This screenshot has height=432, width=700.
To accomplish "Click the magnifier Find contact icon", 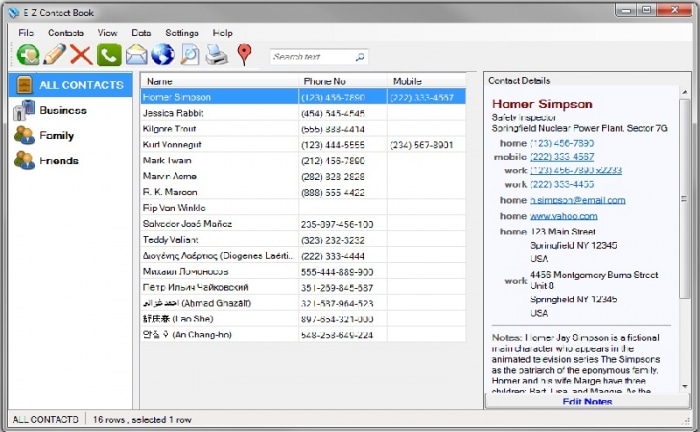I will point(189,55).
